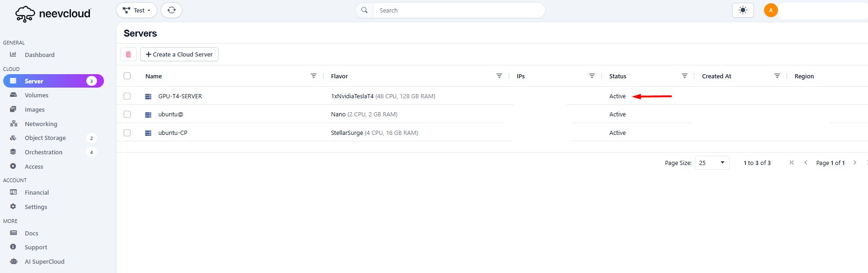Check the GPU-T4-SERVER row checkbox
This screenshot has height=273, width=868.
pos(127,96)
